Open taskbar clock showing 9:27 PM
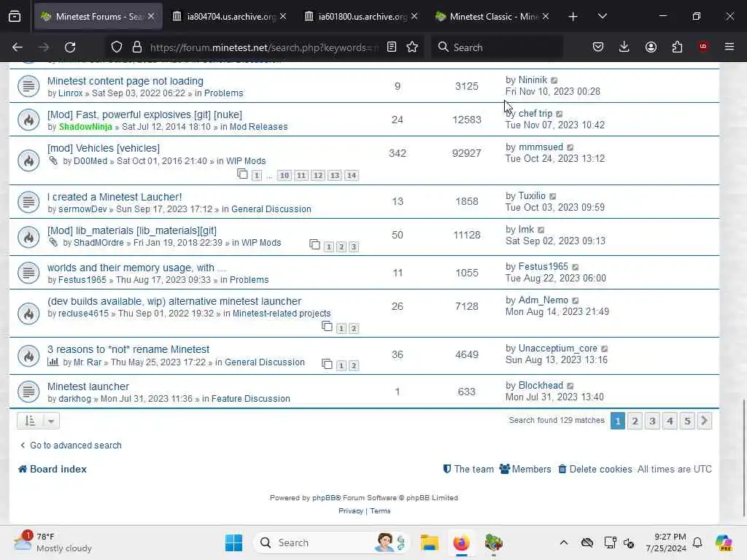Image resolution: width=747 pixels, height=560 pixels. point(666,542)
